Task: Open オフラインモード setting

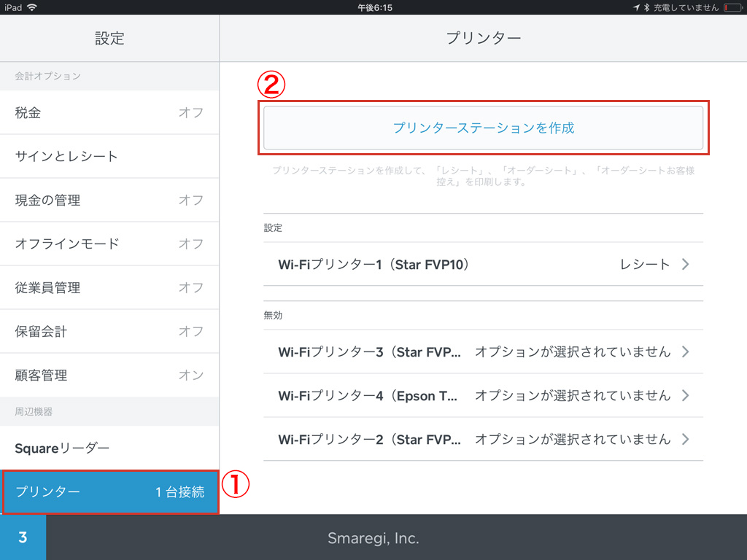Action: pyautogui.click(x=109, y=244)
